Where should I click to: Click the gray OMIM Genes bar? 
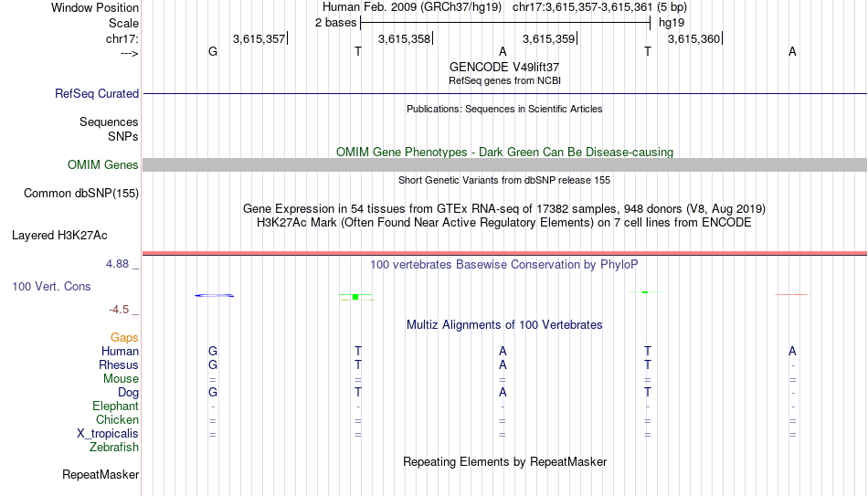point(505,165)
